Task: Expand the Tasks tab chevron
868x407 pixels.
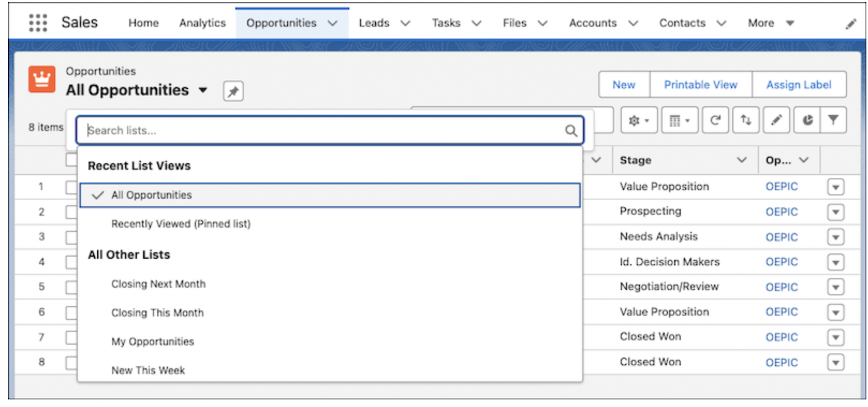Action: click(476, 23)
